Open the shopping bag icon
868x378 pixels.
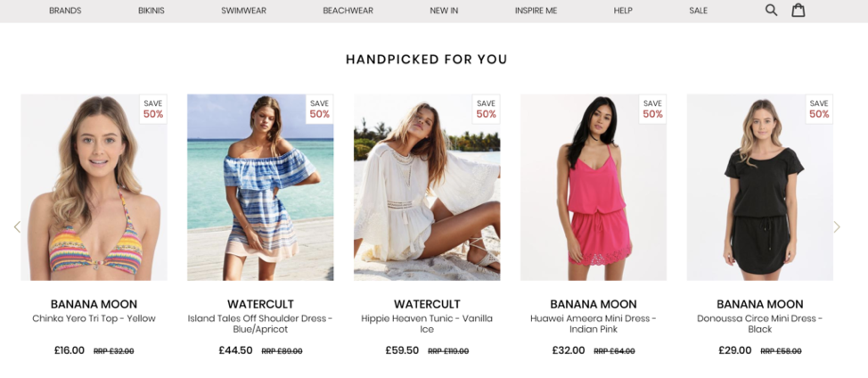[798, 10]
